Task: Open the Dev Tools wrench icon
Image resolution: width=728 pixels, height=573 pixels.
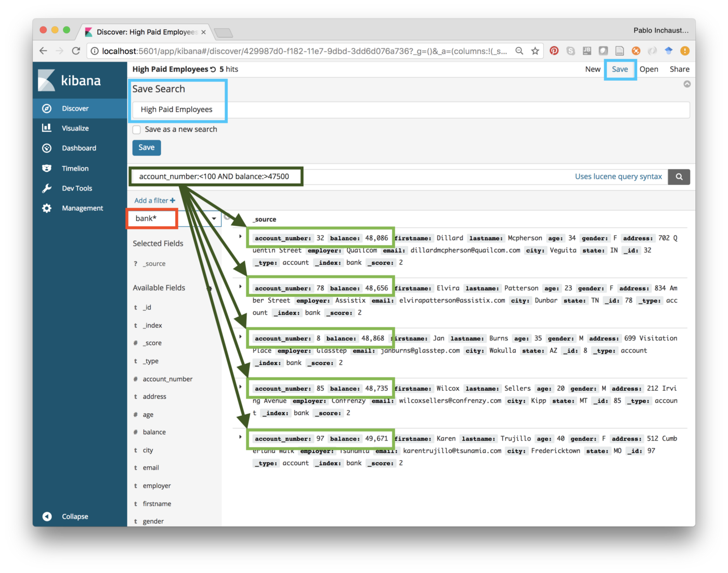Action: [x=47, y=188]
